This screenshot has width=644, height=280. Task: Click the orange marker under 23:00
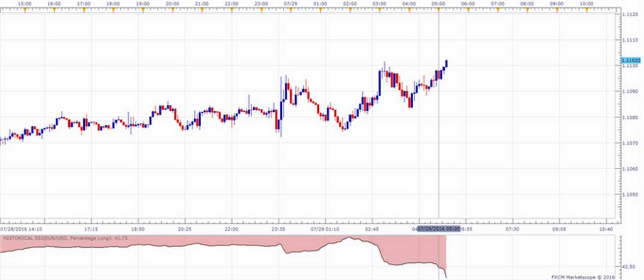coord(261,10)
